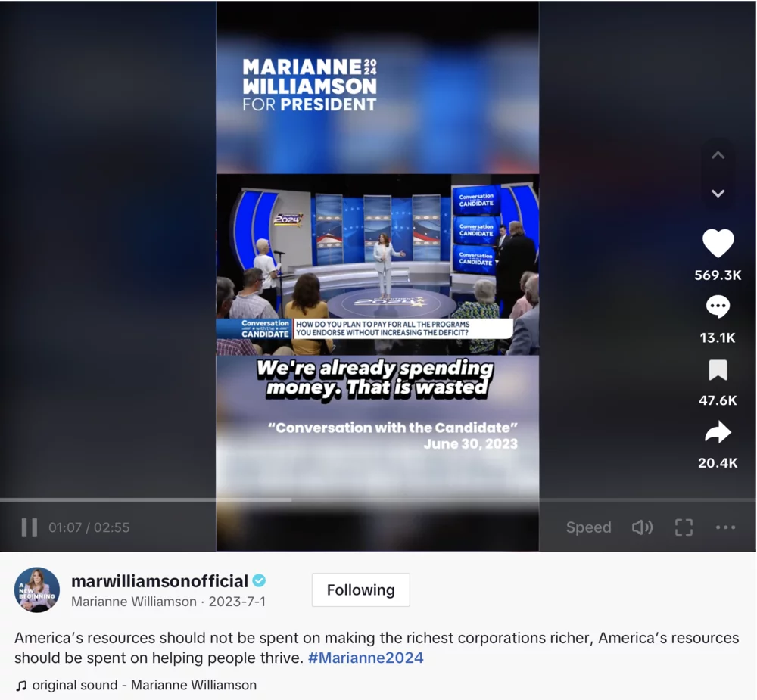Seek along the video progress bar
The height and width of the screenshot is (700, 757).
[378, 499]
